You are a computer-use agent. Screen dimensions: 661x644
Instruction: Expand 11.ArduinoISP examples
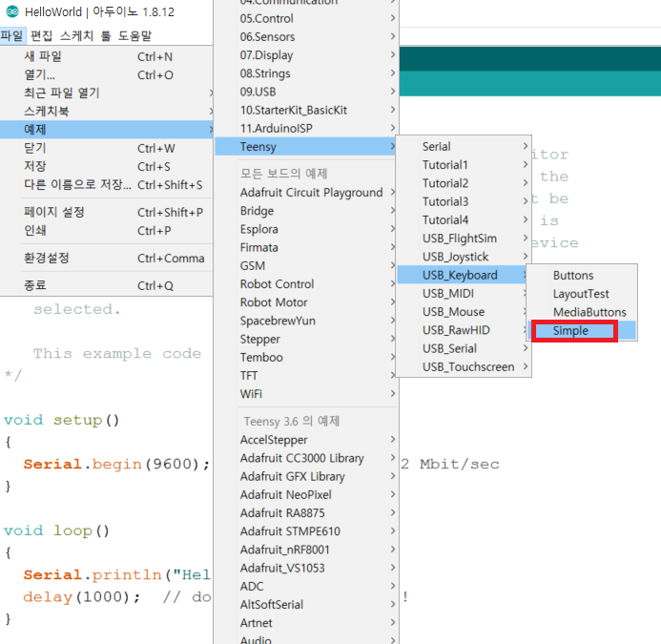(306, 128)
